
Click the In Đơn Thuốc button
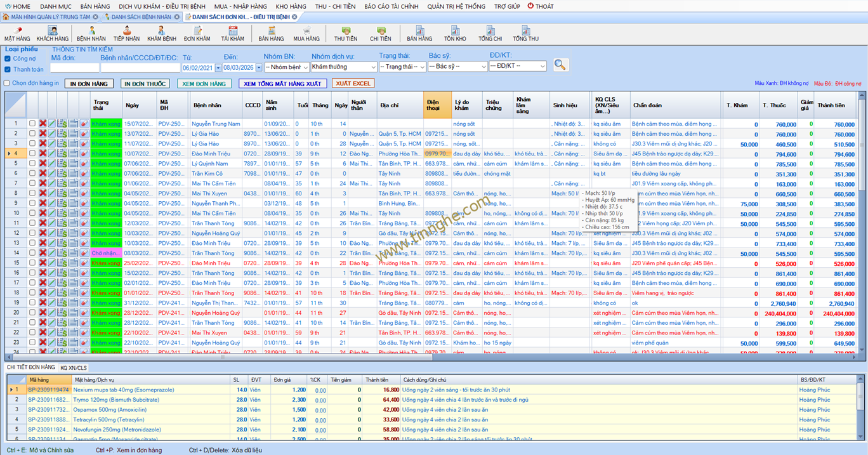pyautogui.click(x=145, y=84)
